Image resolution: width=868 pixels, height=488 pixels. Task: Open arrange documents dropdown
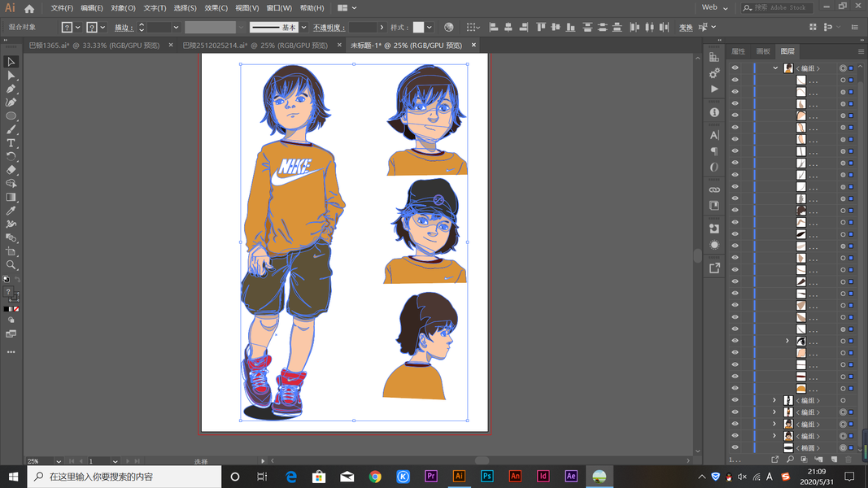(x=347, y=8)
